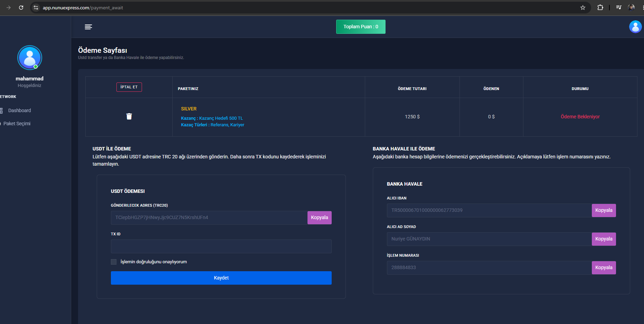
Task: Copy the Alıcı Ad Soyad with the Kopyala button
Action: pyautogui.click(x=604, y=239)
